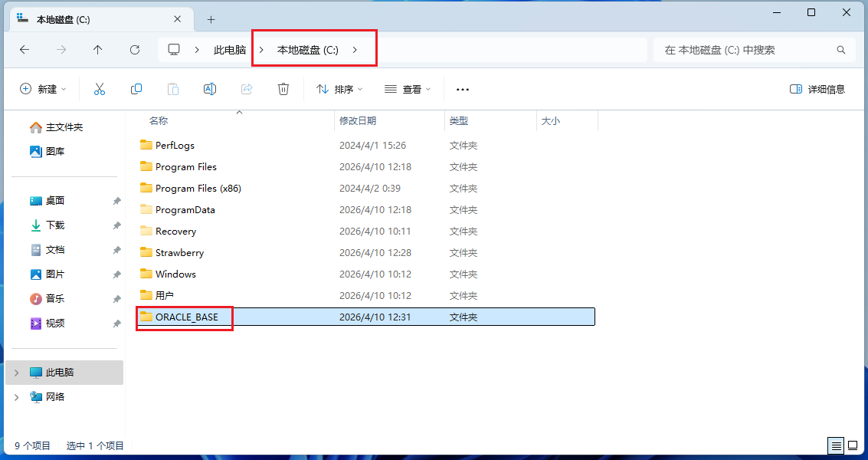868x460 pixels.
Task: Open a new tab with plus button
Action: [x=211, y=19]
